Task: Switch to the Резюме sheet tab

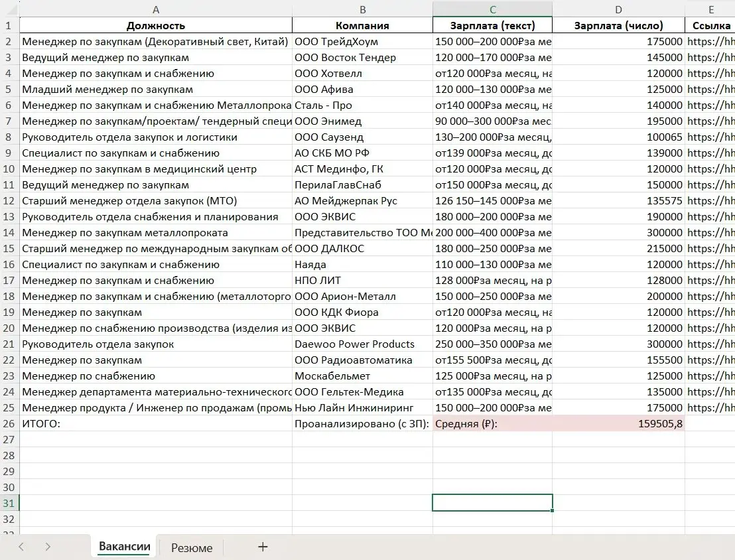Action: 191,548
